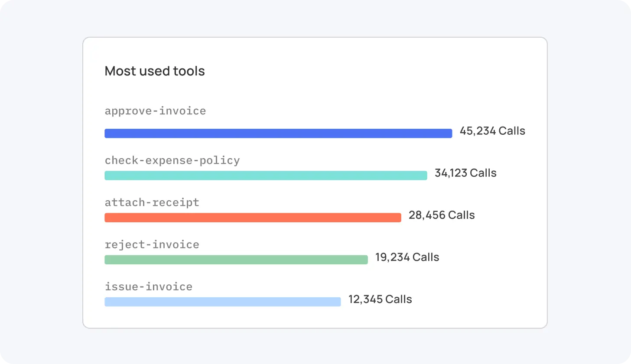The height and width of the screenshot is (364, 631).
Task: Click the light blue issue-invoice bar
Action: coord(223,302)
